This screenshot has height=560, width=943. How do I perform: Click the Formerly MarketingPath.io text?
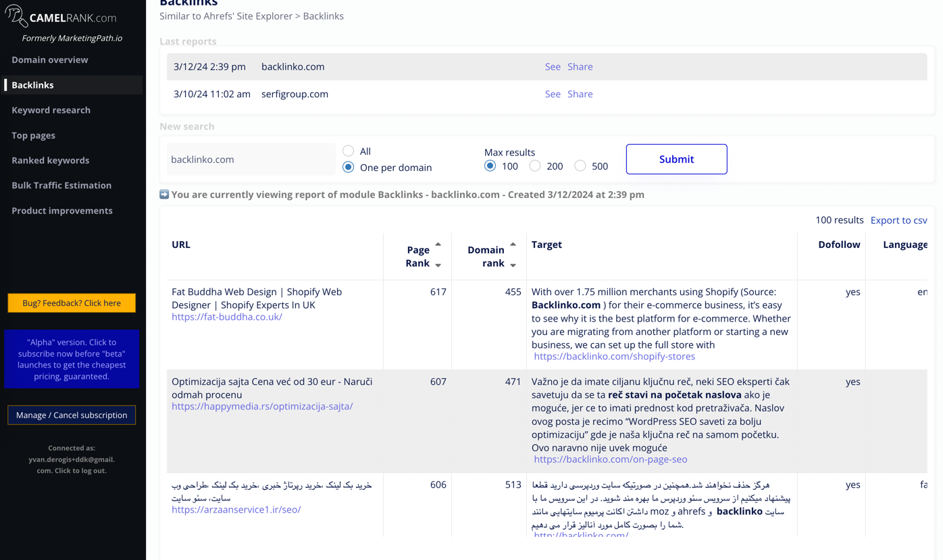tap(72, 39)
